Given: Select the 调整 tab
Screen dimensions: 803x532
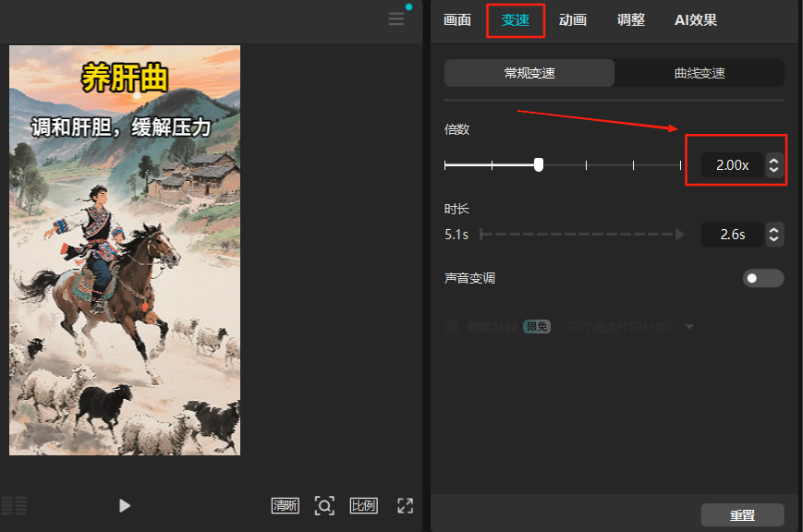Looking at the screenshot, I should [x=631, y=20].
